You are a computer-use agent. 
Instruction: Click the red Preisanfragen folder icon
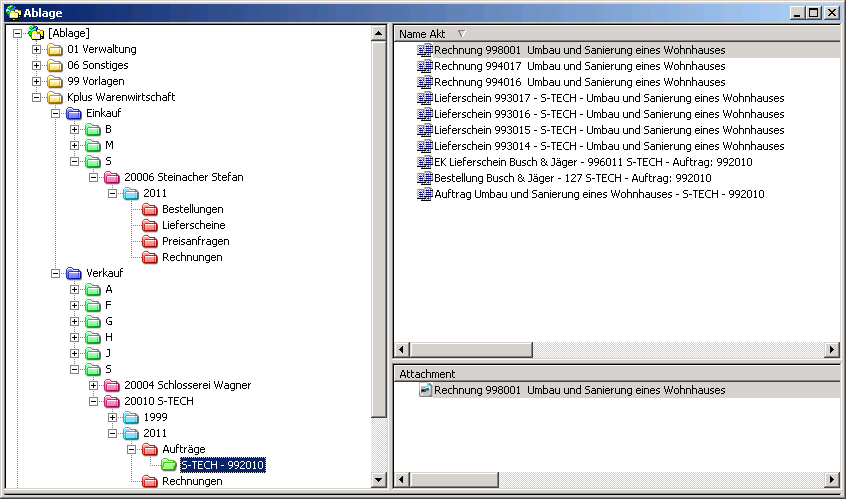coord(149,242)
